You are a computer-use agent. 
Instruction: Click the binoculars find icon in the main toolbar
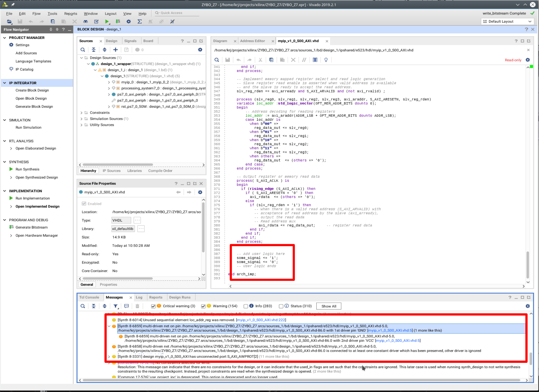[86, 22]
